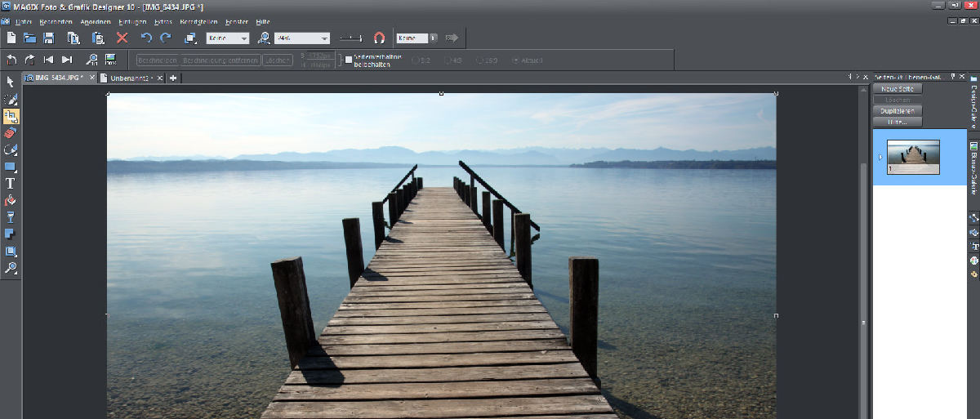Open a file with folder icon
The height and width of the screenshot is (419, 980).
click(30, 38)
